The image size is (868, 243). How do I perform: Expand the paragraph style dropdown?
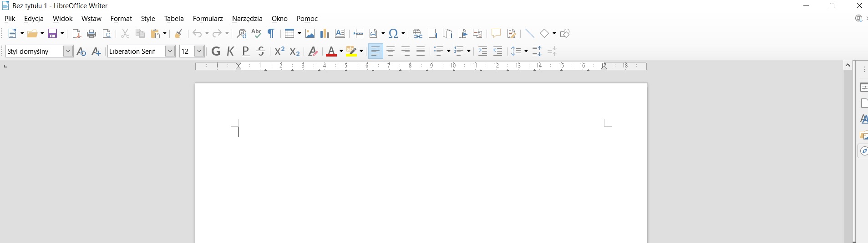(x=68, y=51)
